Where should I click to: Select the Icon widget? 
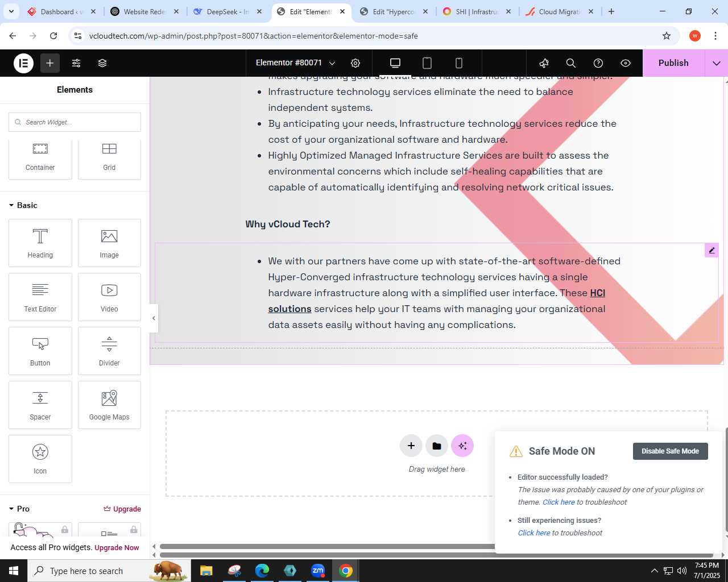[40, 459]
